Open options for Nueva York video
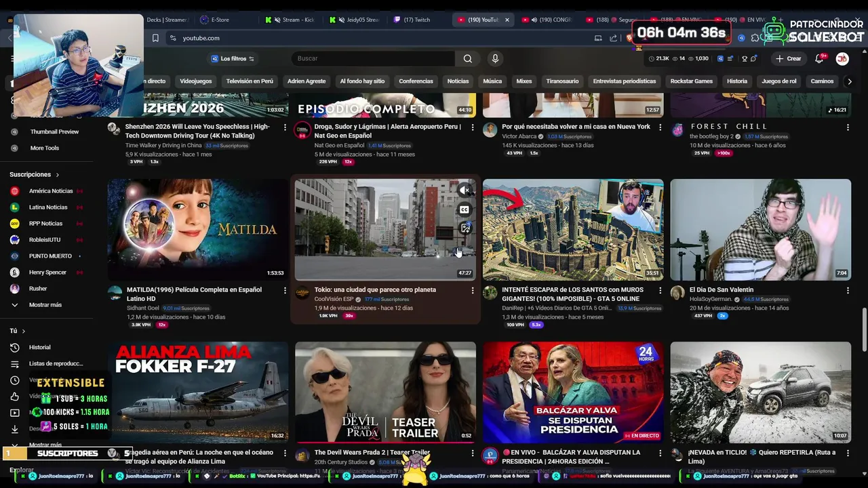868x488 pixels. [x=660, y=127]
